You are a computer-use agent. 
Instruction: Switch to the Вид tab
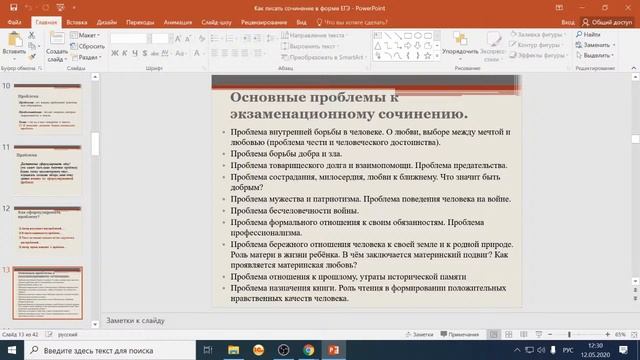301,22
